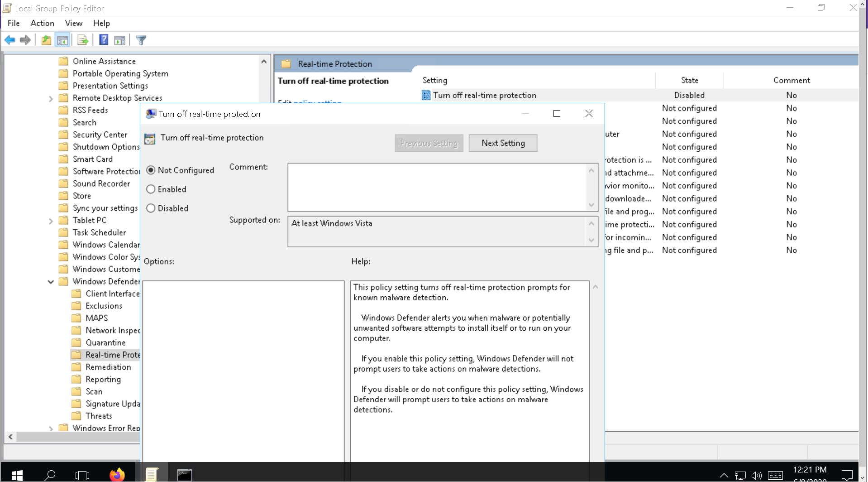The width and height of the screenshot is (868, 482).
Task: Click the Forward navigation arrow
Action: click(x=25, y=40)
